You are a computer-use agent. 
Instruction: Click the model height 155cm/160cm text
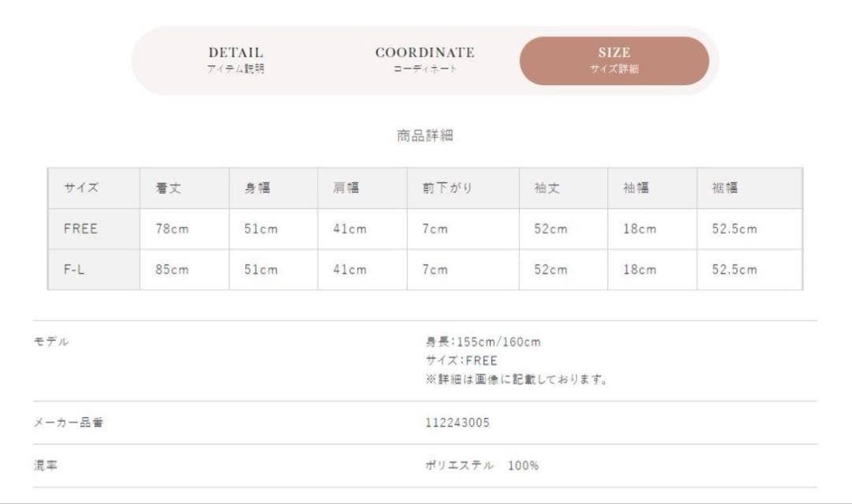click(x=483, y=342)
